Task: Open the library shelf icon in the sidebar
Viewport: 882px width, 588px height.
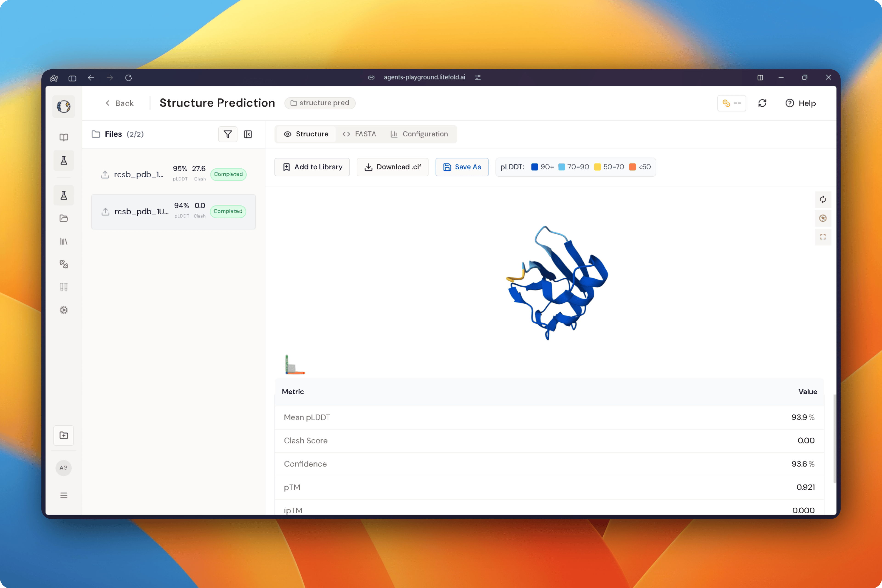Action: tap(64, 241)
